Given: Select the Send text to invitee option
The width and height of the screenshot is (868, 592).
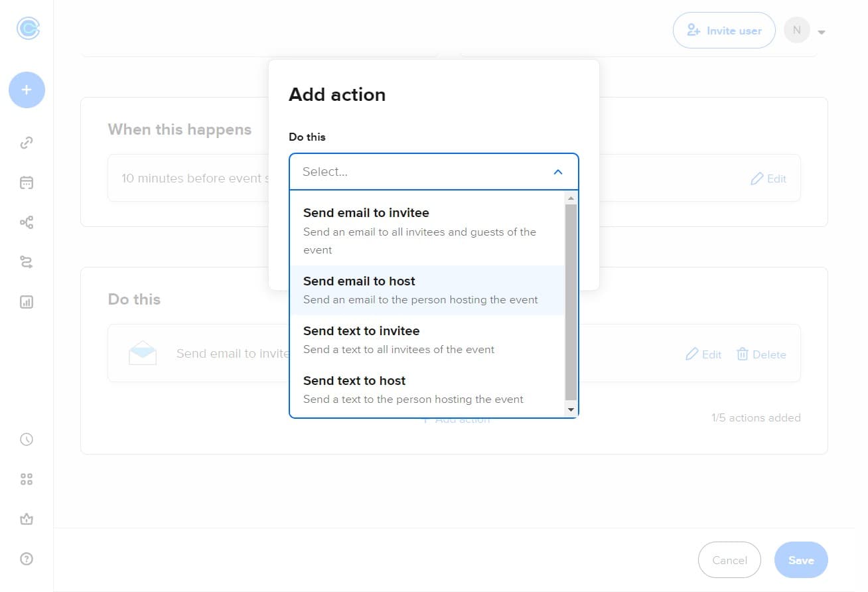Looking at the screenshot, I should (x=362, y=331).
